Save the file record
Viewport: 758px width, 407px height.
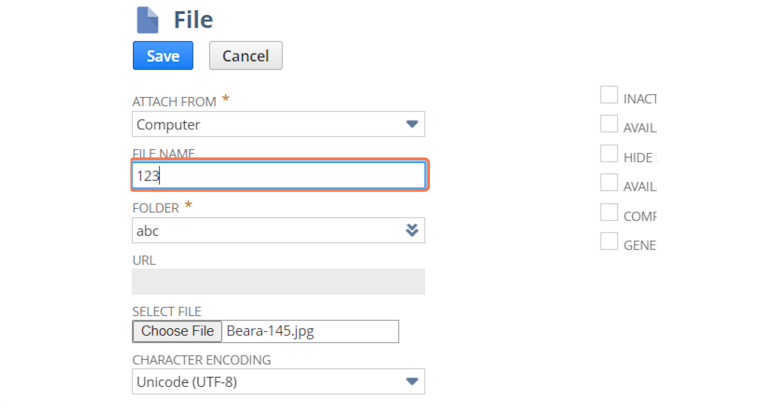163,56
